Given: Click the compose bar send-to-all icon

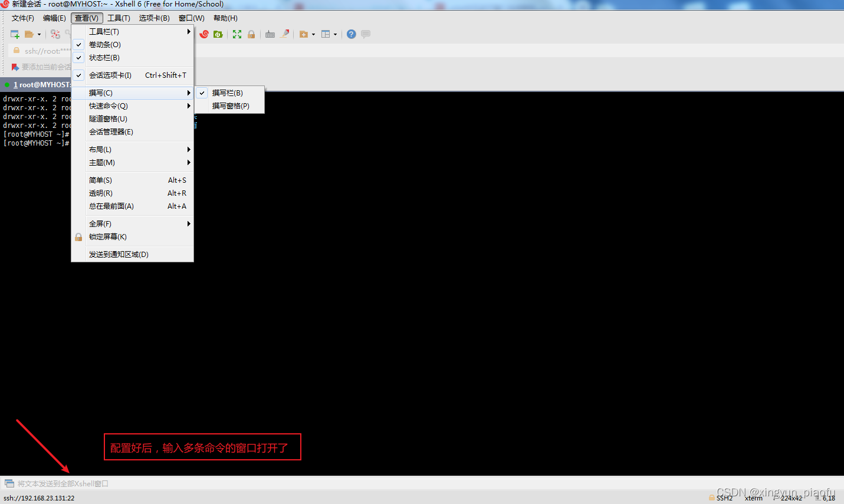Looking at the screenshot, I should [x=9, y=483].
